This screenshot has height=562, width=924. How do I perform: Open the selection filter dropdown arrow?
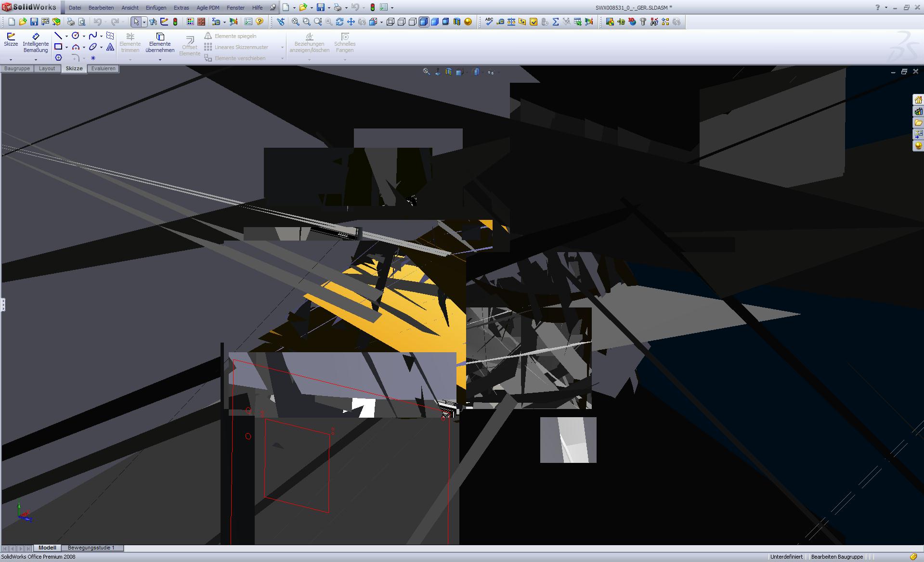[143, 22]
